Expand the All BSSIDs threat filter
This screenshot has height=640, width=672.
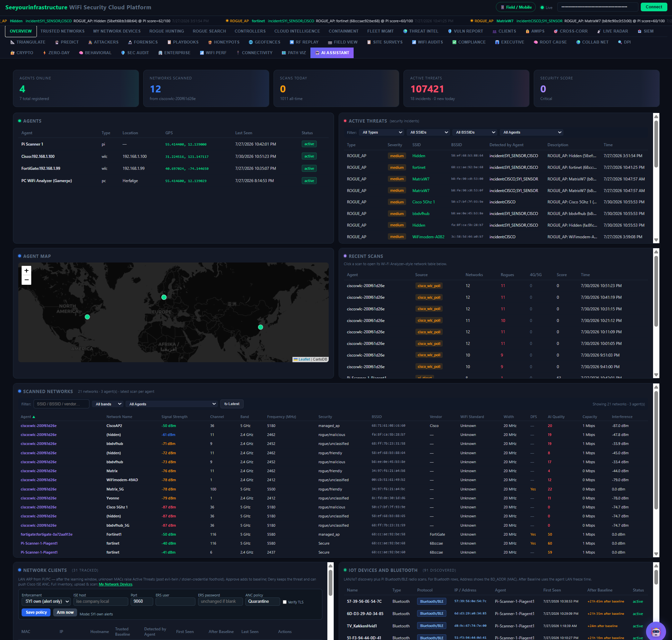[x=475, y=132]
